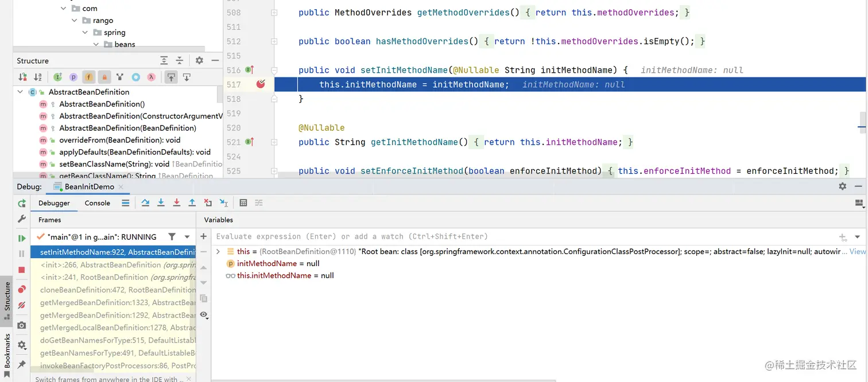
Task: Select getMergedBeanDefinition:1323 stack frame
Action: pyautogui.click(x=113, y=302)
